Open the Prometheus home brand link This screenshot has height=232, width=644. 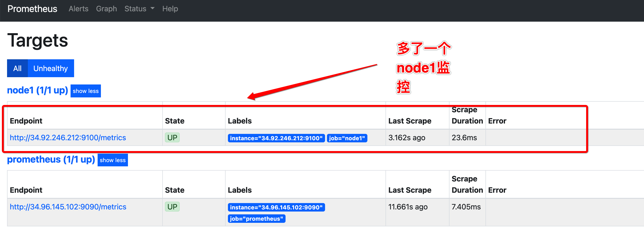(32, 9)
